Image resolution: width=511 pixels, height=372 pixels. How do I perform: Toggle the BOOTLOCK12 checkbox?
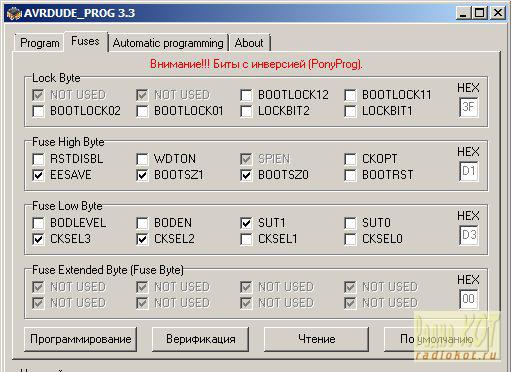pyautogui.click(x=246, y=95)
